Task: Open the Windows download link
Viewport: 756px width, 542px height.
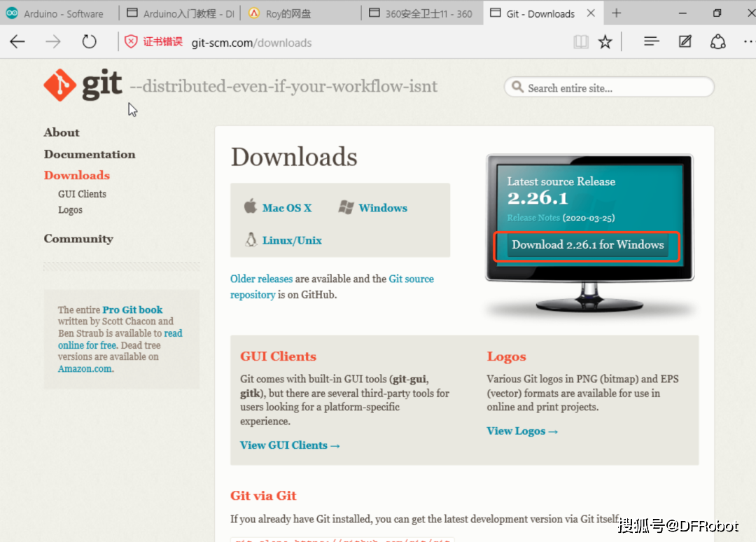Action: [x=383, y=208]
